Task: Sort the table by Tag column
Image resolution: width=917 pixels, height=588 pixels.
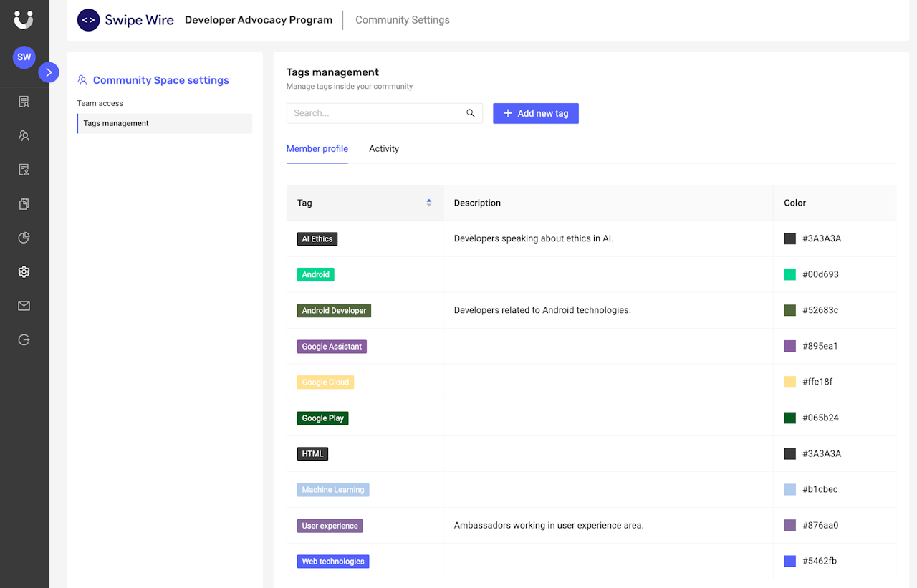Action: pyautogui.click(x=429, y=203)
